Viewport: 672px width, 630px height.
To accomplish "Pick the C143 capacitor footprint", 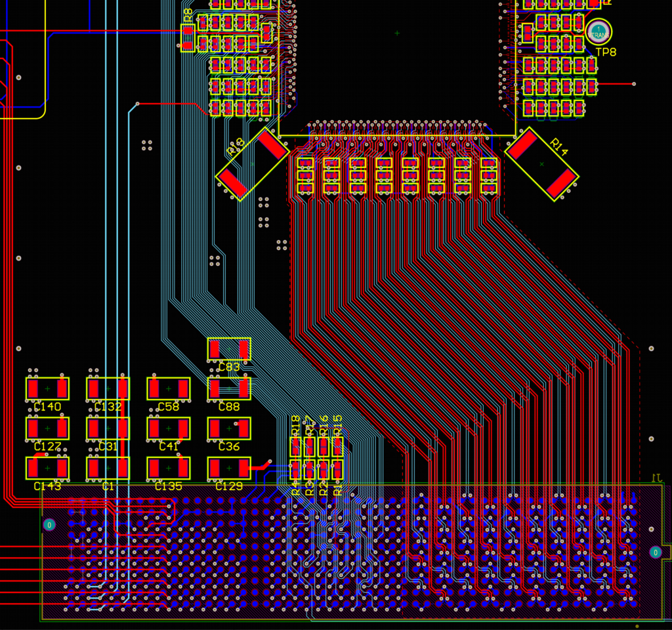I will coord(47,468).
